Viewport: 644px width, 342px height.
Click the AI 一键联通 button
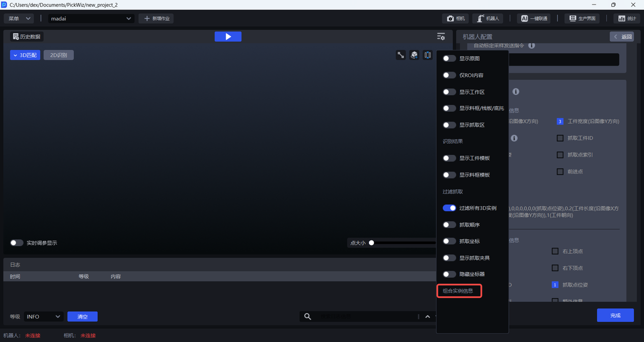[533, 19]
